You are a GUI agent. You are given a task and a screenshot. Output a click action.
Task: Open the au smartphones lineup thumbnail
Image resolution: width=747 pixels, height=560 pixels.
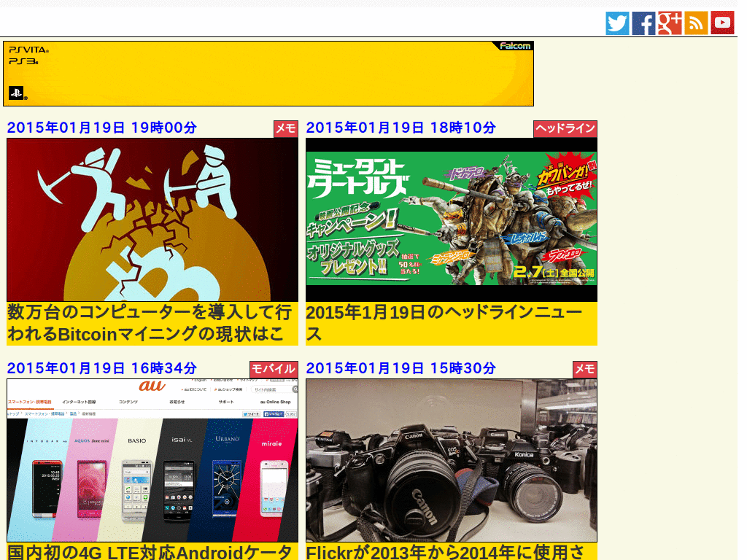pyautogui.click(x=152, y=460)
